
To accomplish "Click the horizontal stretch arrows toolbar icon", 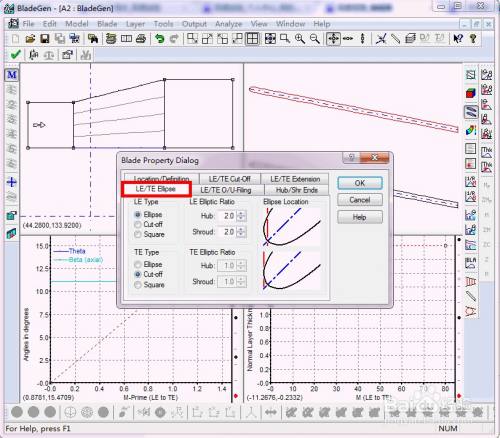I will (348, 39).
